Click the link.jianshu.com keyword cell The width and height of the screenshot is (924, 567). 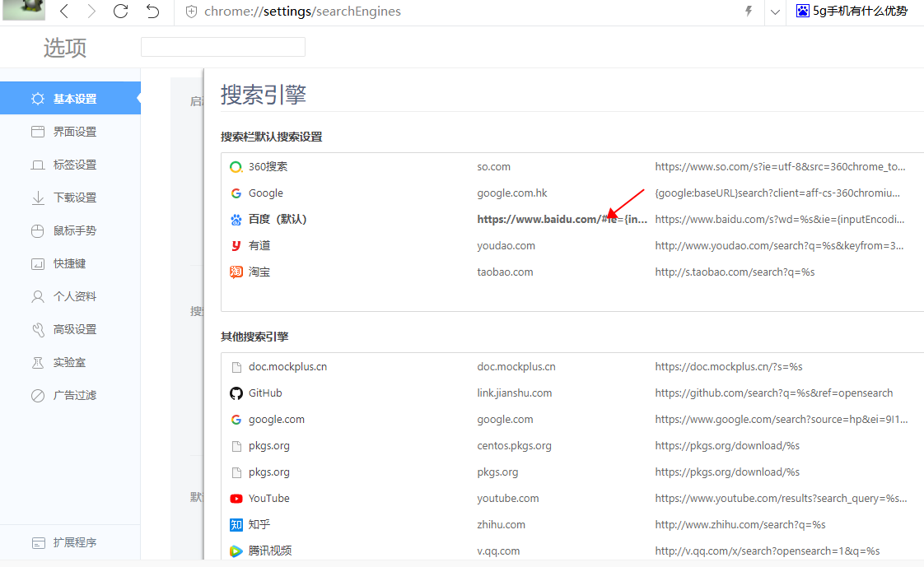pyautogui.click(x=515, y=393)
